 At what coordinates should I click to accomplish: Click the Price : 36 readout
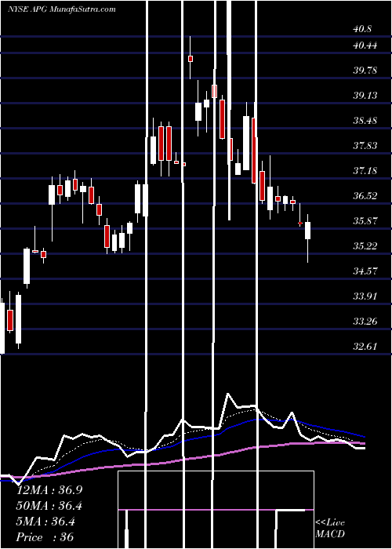pyautogui.click(x=45, y=537)
